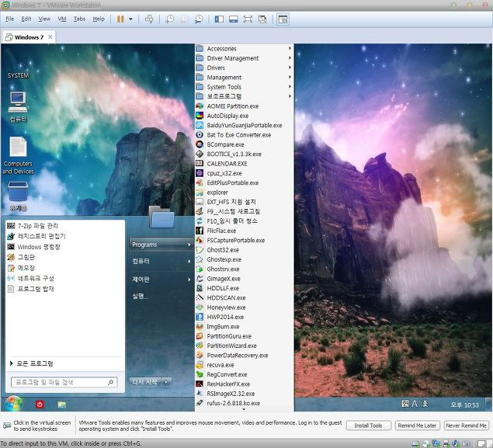Click the Never Remind Me button

tap(467, 425)
